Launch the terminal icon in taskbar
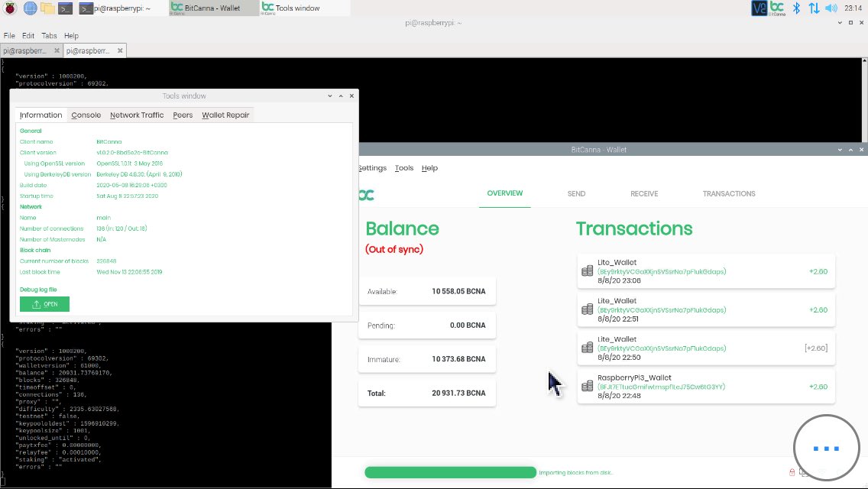Image resolution: width=868 pixels, height=489 pixels. tap(65, 8)
